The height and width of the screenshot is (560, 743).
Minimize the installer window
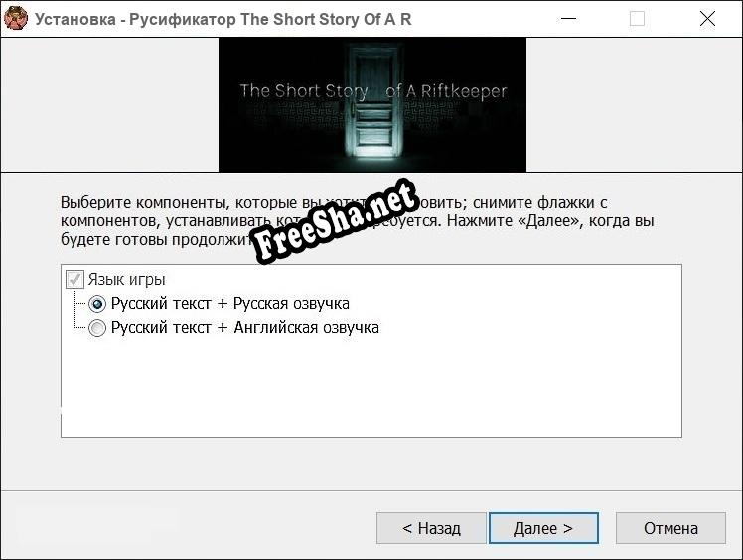pyautogui.click(x=567, y=19)
